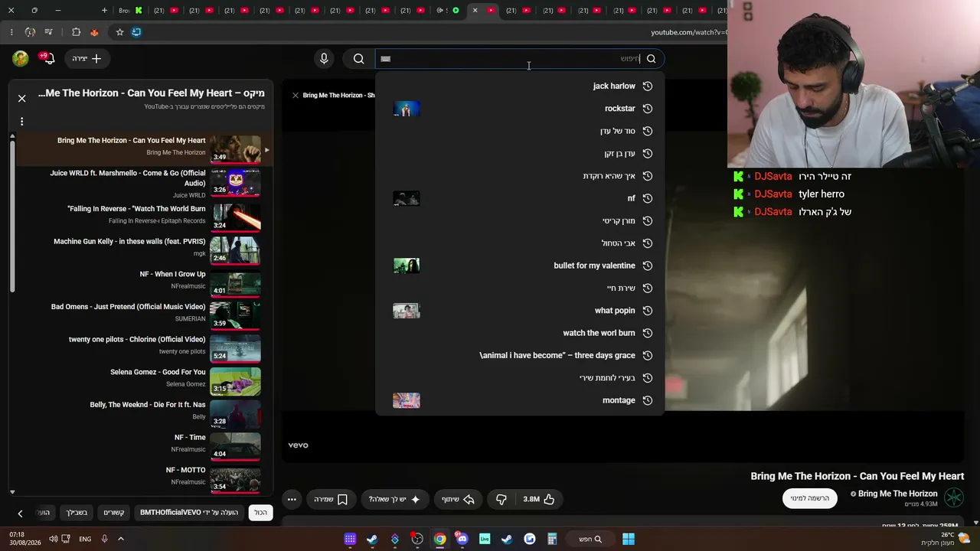
Task: Click the history icon next to 'jack harlow'
Action: 648,86
